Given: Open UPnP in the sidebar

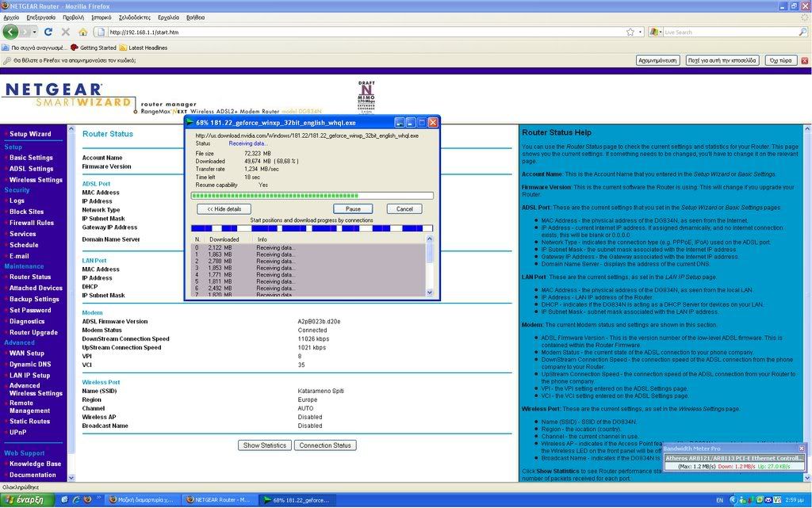Looking at the screenshot, I should point(17,433).
